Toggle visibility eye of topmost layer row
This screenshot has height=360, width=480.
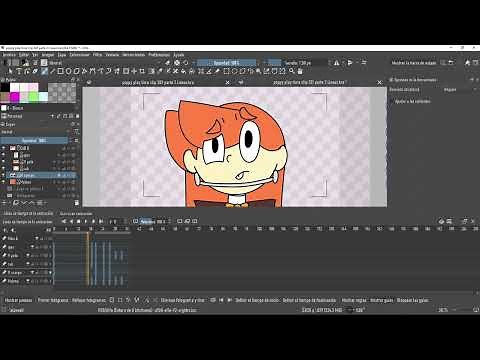[4, 148]
